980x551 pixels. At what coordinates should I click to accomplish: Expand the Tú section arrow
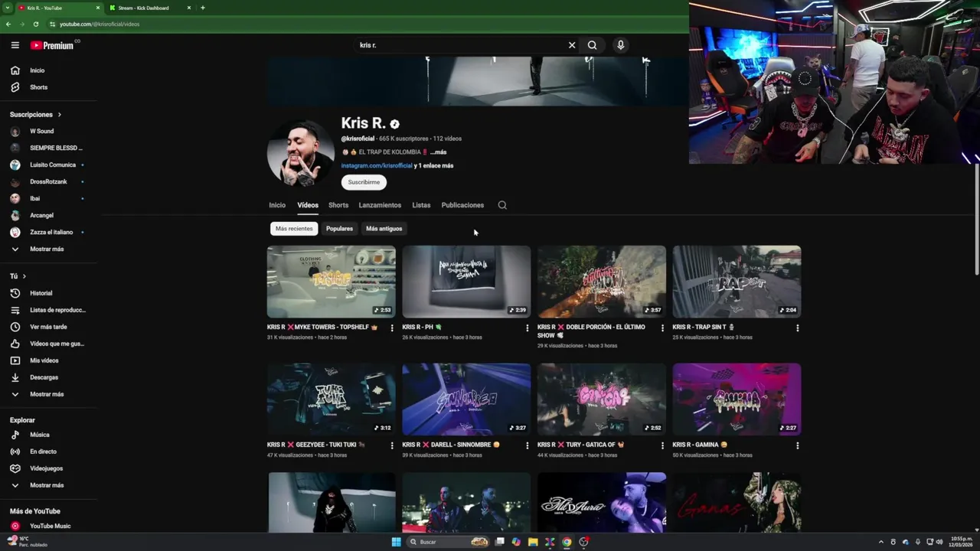click(x=24, y=276)
